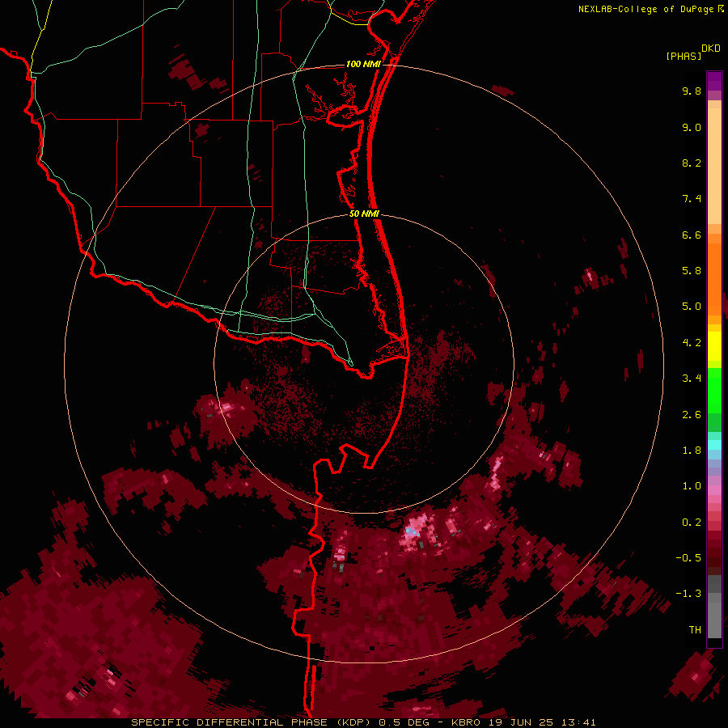Click the cyan segment of color bar
The width and height of the screenshot is (728, 728).
[714, 445]
